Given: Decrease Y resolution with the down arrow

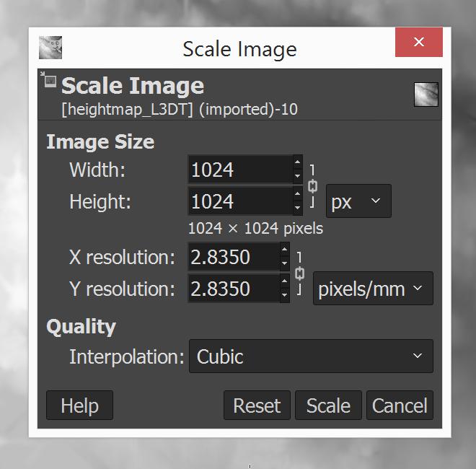Looking at the screenshot, I should (x=284, y=295).
